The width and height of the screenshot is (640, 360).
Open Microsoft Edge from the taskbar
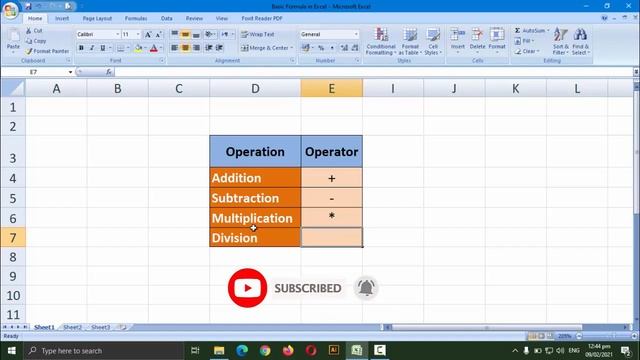pos(242,350)
